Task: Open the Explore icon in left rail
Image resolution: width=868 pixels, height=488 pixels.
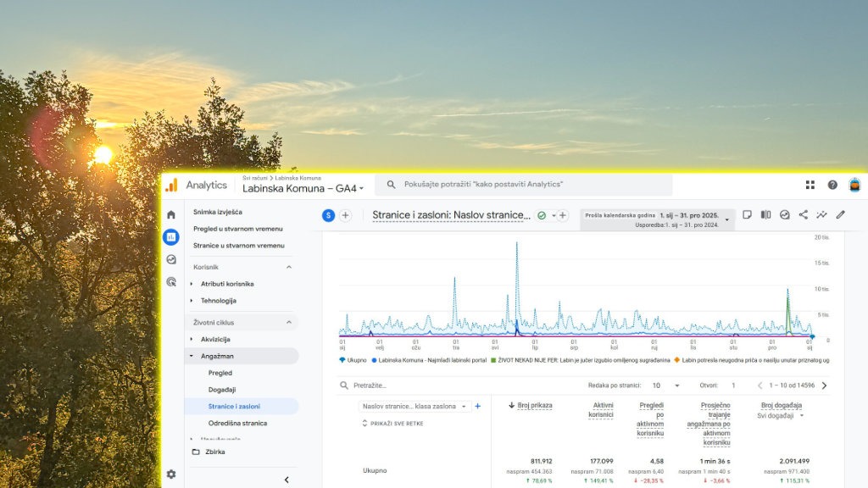Action: point(171,259)
